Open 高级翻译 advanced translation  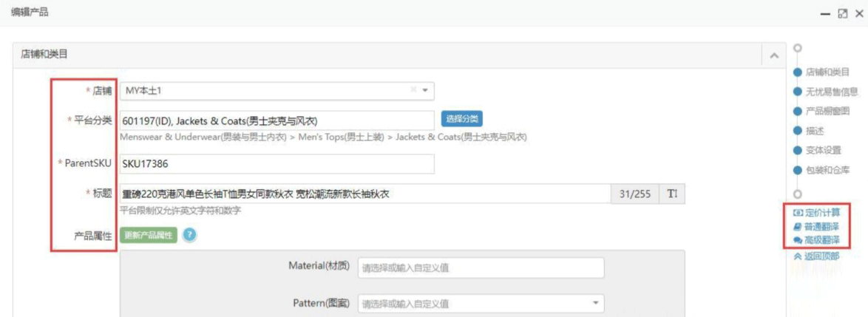(x=819, y=240)
